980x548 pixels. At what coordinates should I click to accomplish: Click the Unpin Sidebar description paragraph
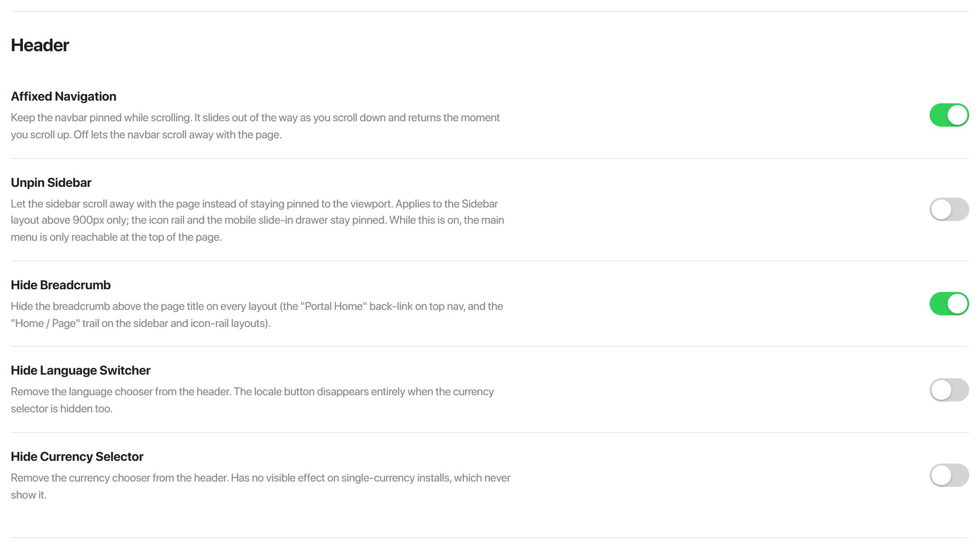click(258, 221)
